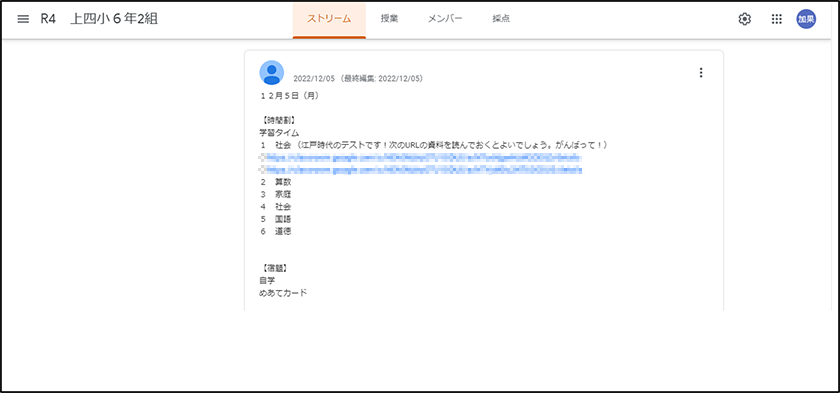Open the Google apps grid
The width and height of the screenshot is (840, 393).
coord(777,19)
